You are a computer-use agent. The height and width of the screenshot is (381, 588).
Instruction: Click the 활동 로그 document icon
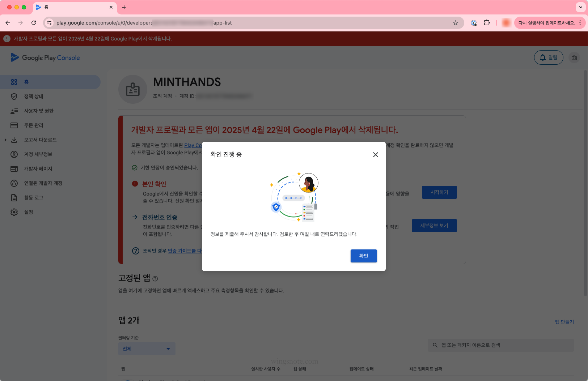point(14,198)
